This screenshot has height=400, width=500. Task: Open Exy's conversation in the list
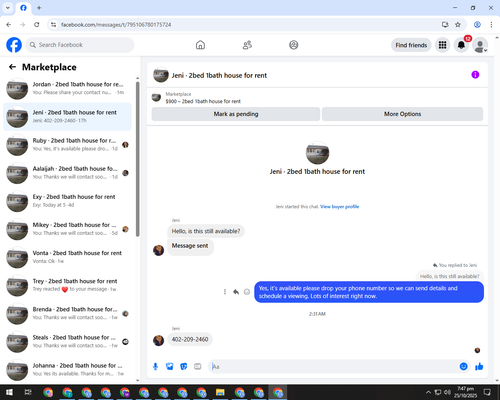coord(68,201)
